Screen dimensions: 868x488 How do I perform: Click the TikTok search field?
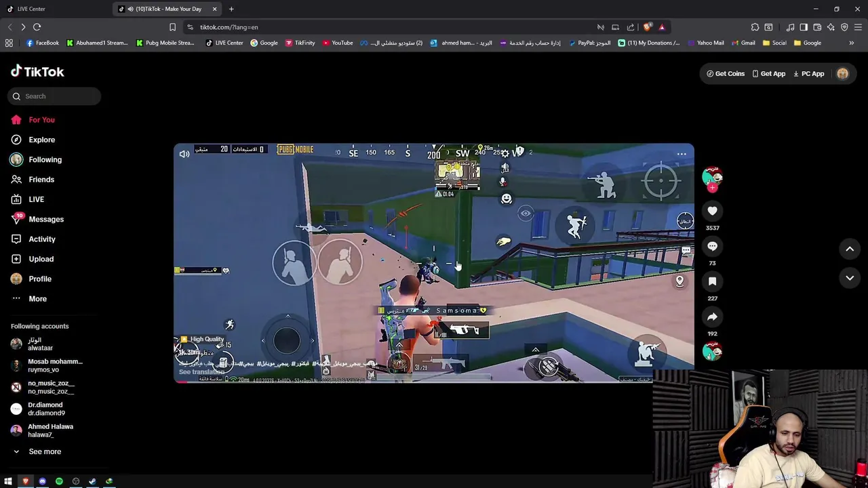55,96
